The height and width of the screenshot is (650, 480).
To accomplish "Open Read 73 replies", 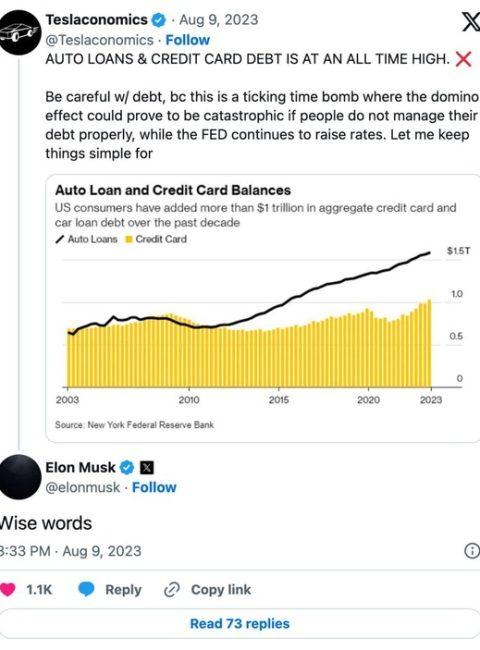I will tap(240, 623).
